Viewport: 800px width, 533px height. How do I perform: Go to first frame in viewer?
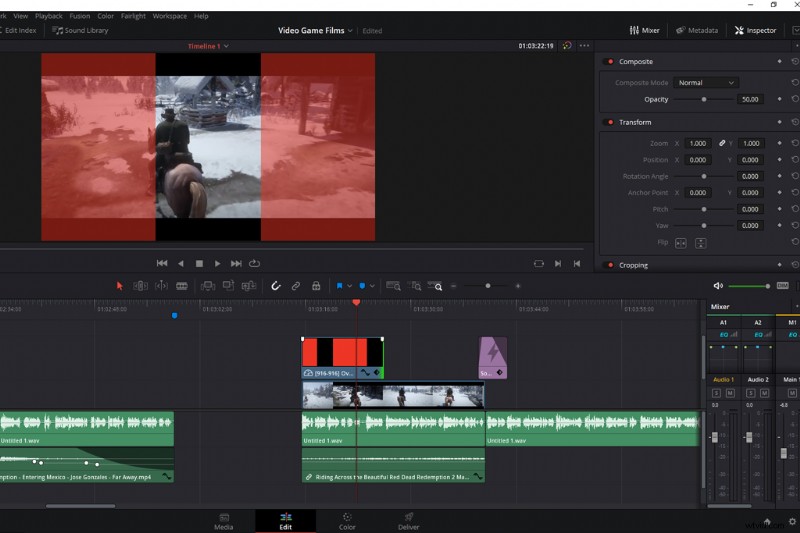[x=162, y=263]
